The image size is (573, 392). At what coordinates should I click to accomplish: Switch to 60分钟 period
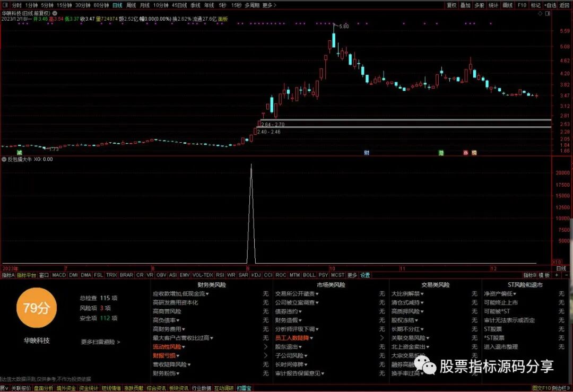101,5
